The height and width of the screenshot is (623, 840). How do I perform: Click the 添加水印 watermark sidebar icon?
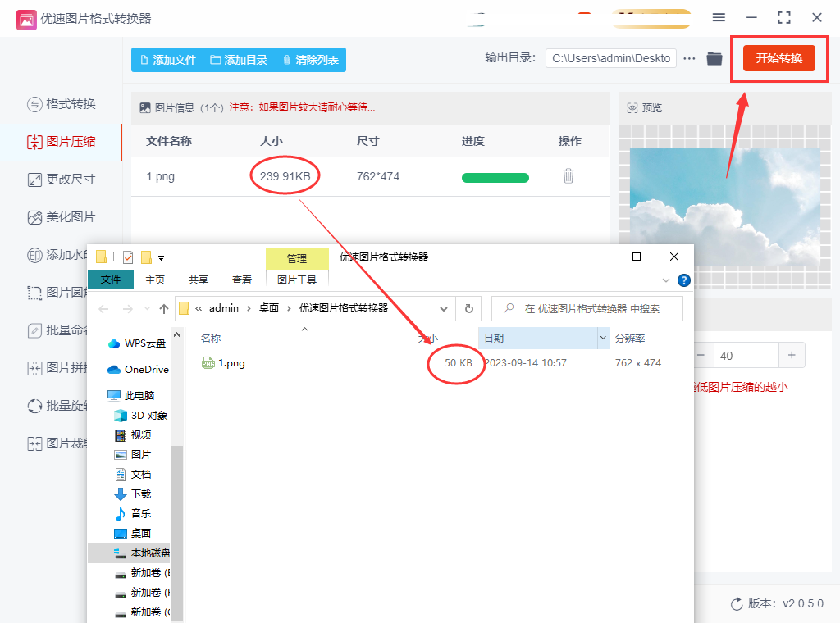point(34,255)
